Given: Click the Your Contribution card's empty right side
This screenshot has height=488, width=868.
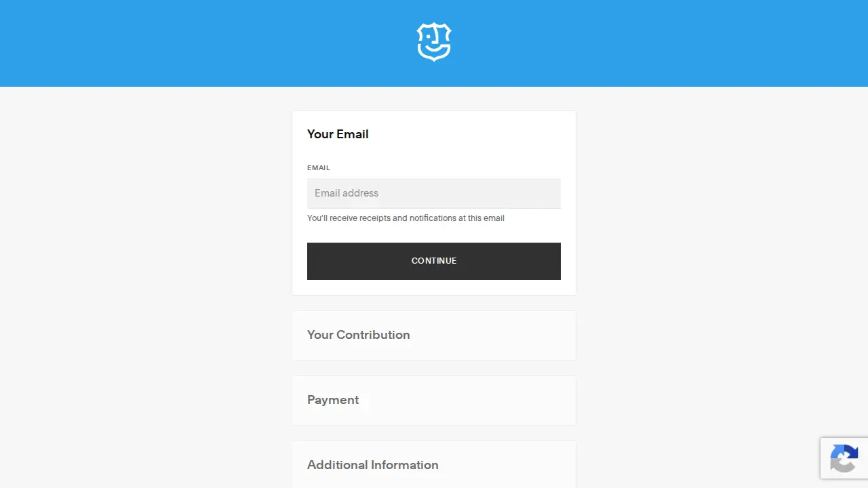Looking at the screenshot, I should 502,335.
